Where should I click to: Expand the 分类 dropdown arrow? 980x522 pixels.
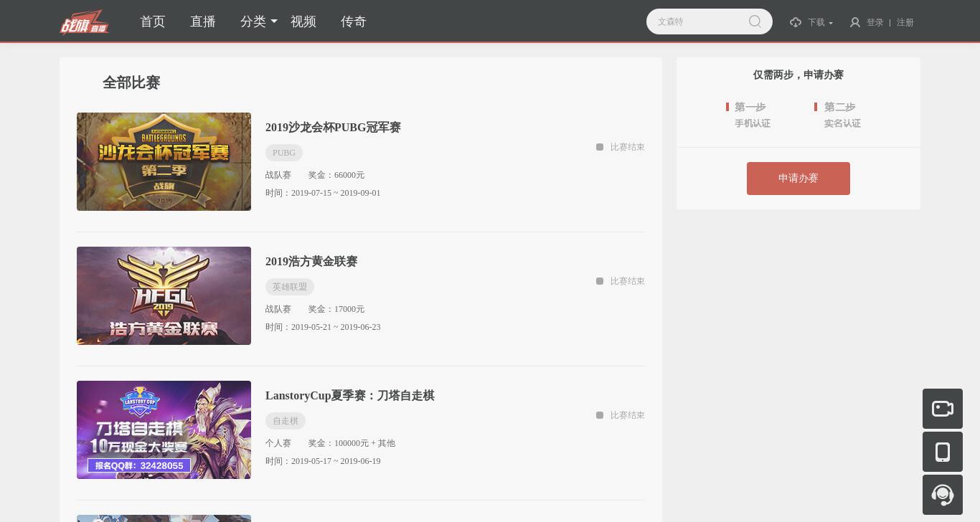274,22
